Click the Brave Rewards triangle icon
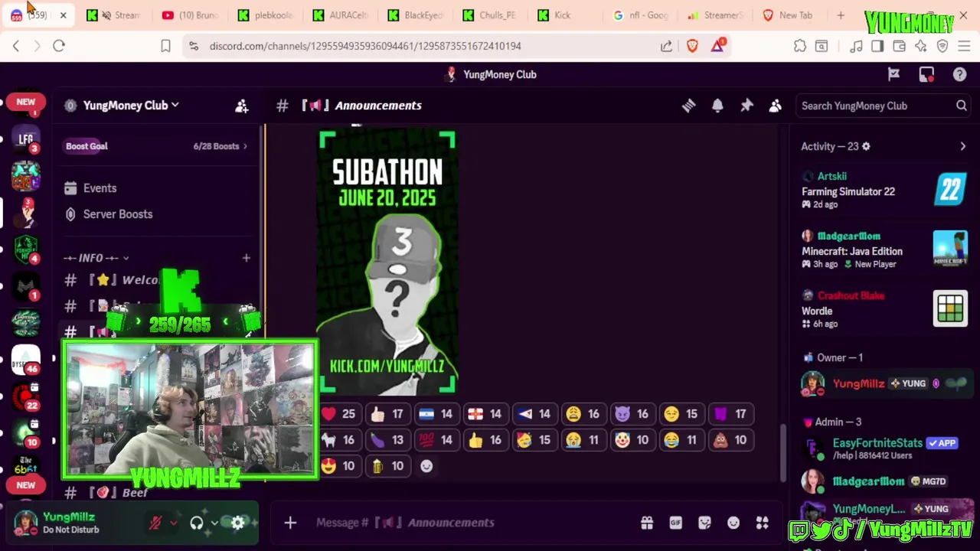Viewport: 980px width, 551px height. (717, 46)
